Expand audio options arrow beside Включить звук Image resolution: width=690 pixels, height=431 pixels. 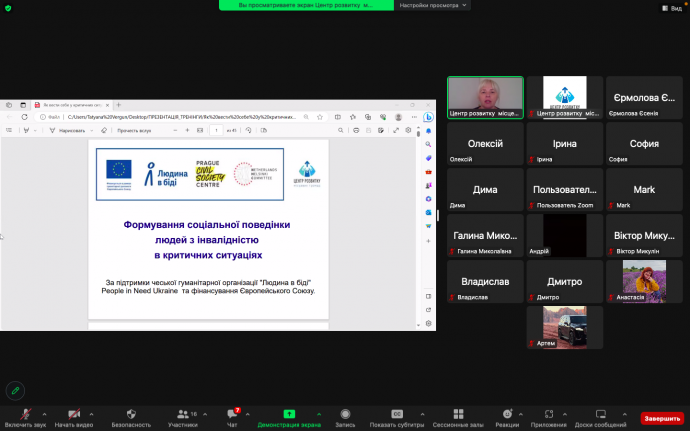tap(46, 413)
